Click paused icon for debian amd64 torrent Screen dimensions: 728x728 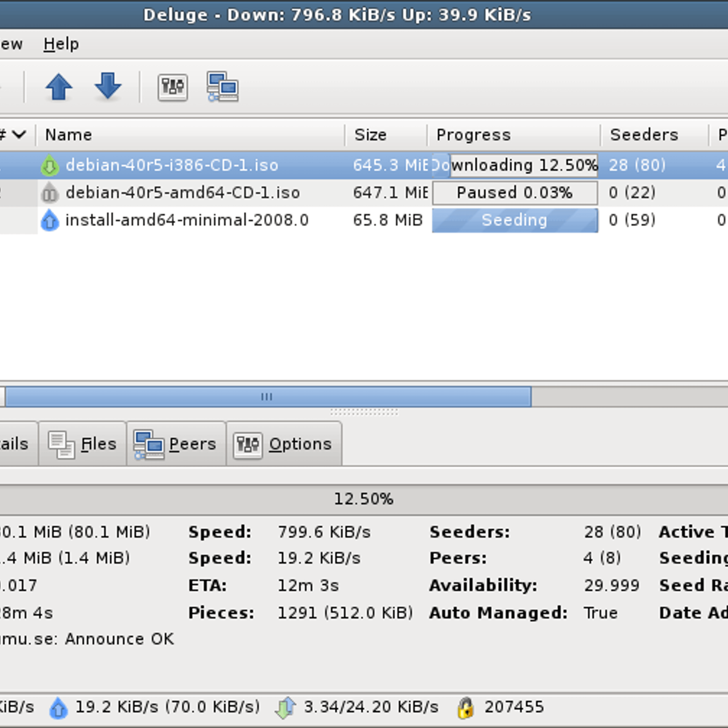click(50, 193)
